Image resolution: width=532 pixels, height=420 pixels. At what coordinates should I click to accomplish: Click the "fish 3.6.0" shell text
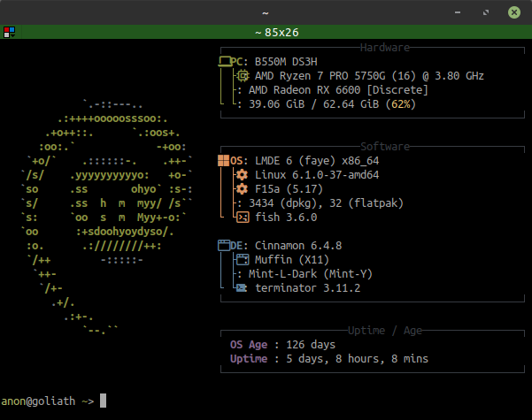click(286, 217)
